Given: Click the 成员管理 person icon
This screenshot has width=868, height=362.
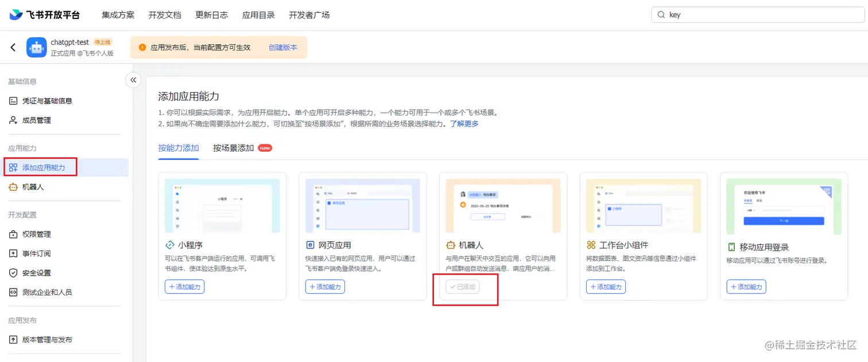Looking at the screenshot, I should coord(13,120).
